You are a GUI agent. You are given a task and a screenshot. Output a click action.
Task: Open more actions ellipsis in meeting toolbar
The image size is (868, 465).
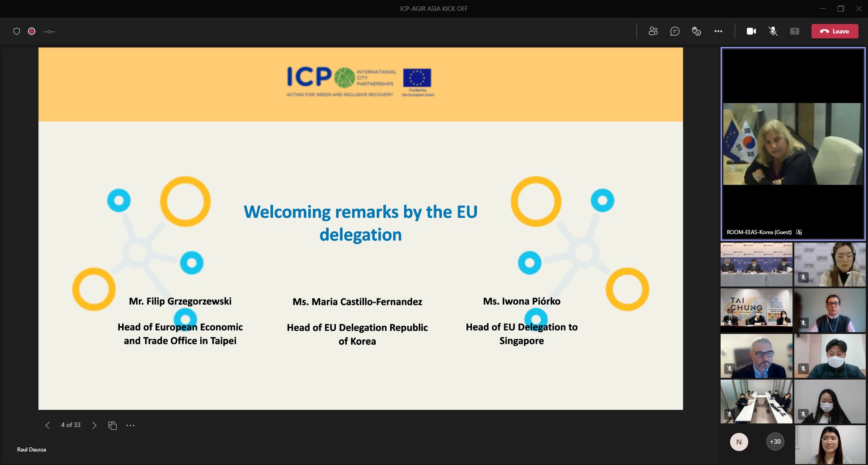coord(718,31)
